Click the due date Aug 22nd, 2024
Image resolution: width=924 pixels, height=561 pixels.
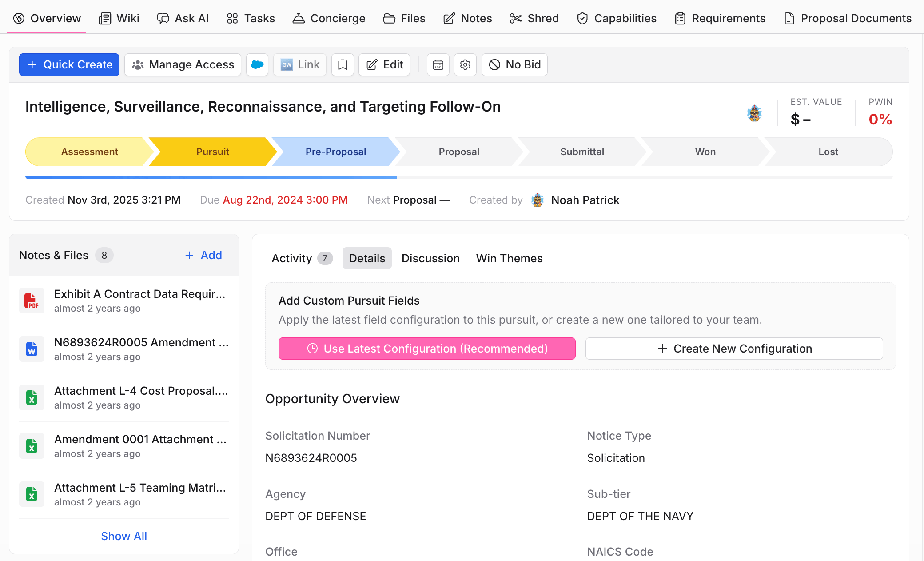(285, 200)
